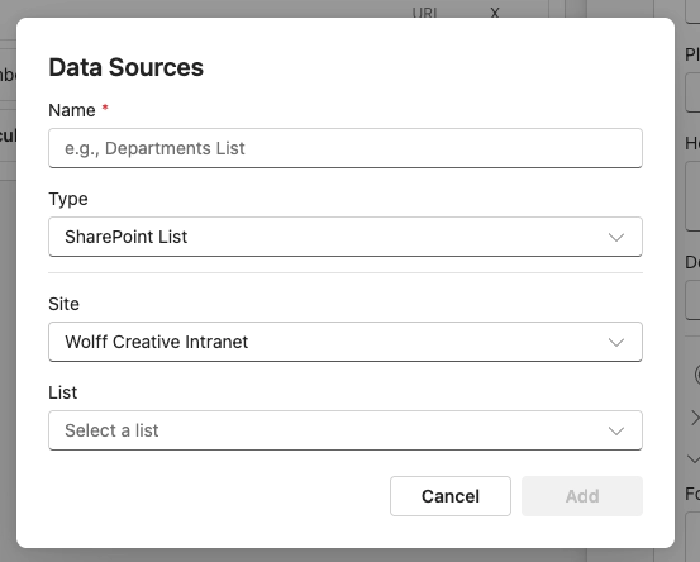Click the List field label

point(62,393)
